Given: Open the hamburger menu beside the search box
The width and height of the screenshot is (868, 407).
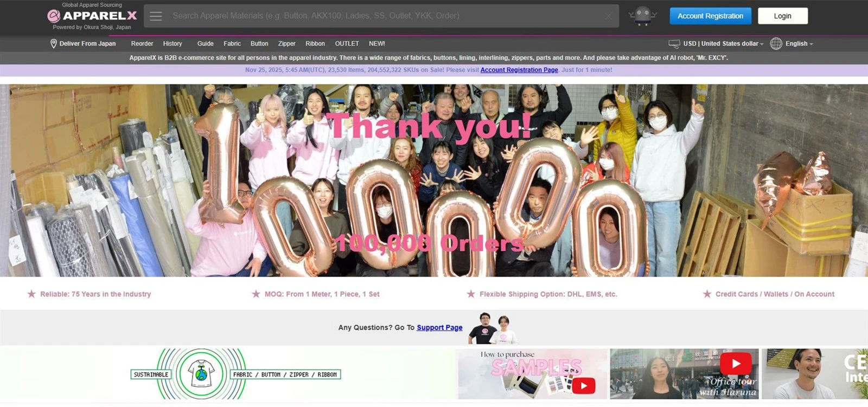Looking at the screenshot, I should coord(156,16).
